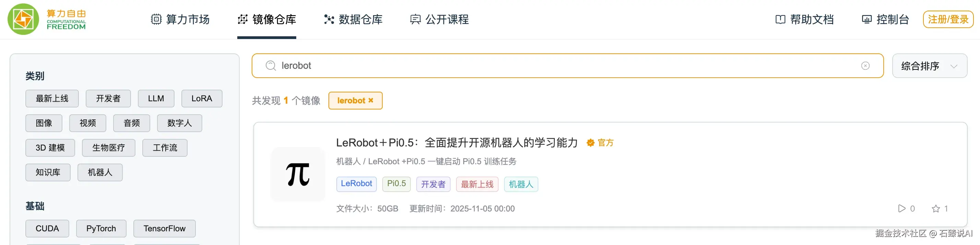Star the LeRobot+Pi0.5 image
The width and height of the screenshot is (980, 245).
click(x=935, y=208)
